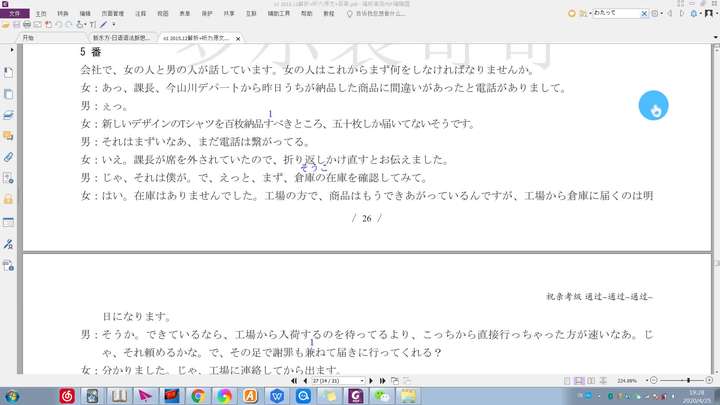Switch to the 新东方 日语语法 document tab
Screen dimensions: 720x405
(122, 38)
